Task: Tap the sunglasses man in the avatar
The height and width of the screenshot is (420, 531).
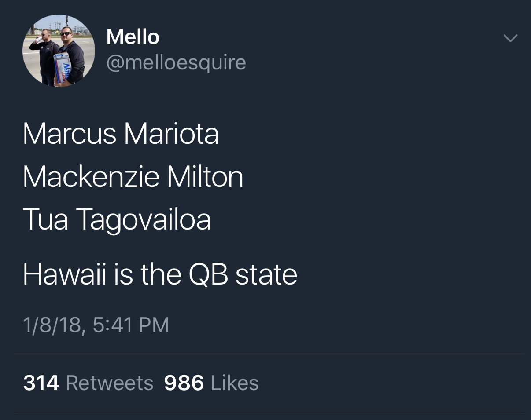Action: (71, 55)
